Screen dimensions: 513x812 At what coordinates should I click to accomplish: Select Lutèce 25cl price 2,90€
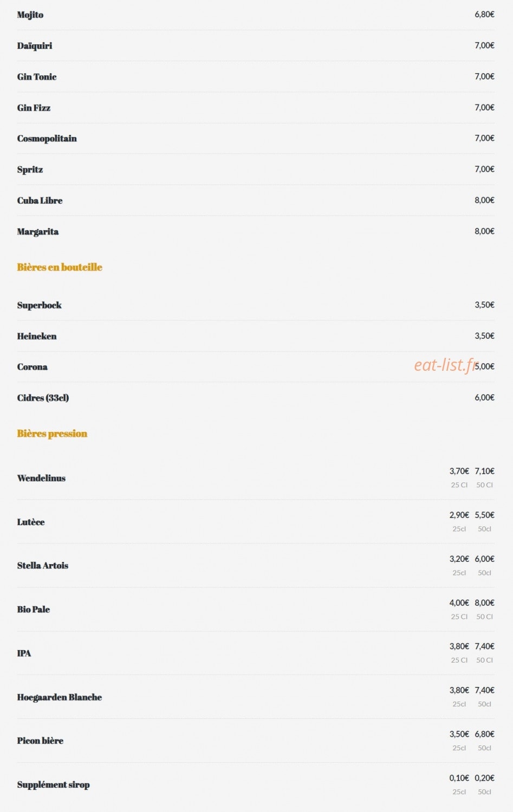tap(459, 515)
